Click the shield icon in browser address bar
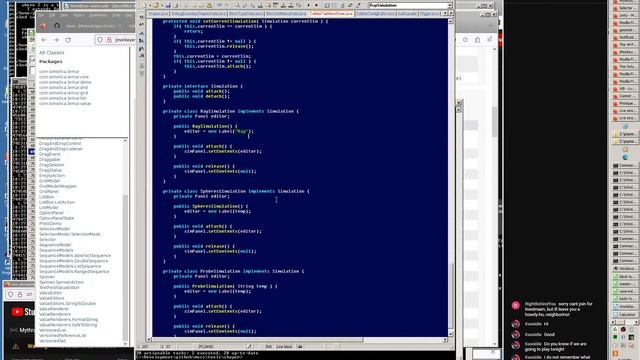Viewport: 640px width, 360px height. [x=100, y=40]
